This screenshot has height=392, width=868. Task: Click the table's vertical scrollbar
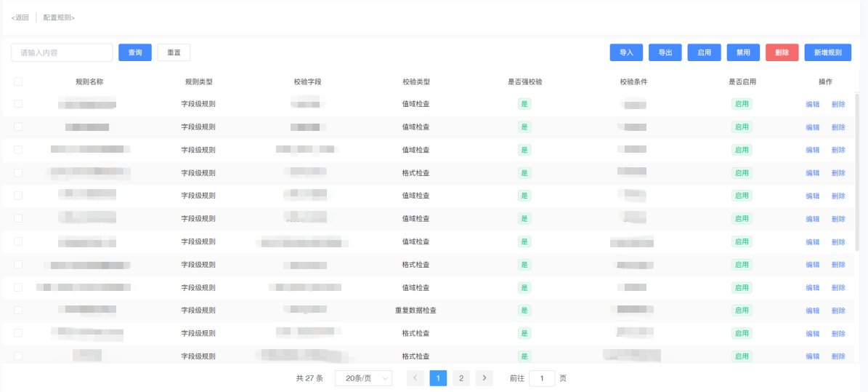pyautogui.click(x=858, y=172)
